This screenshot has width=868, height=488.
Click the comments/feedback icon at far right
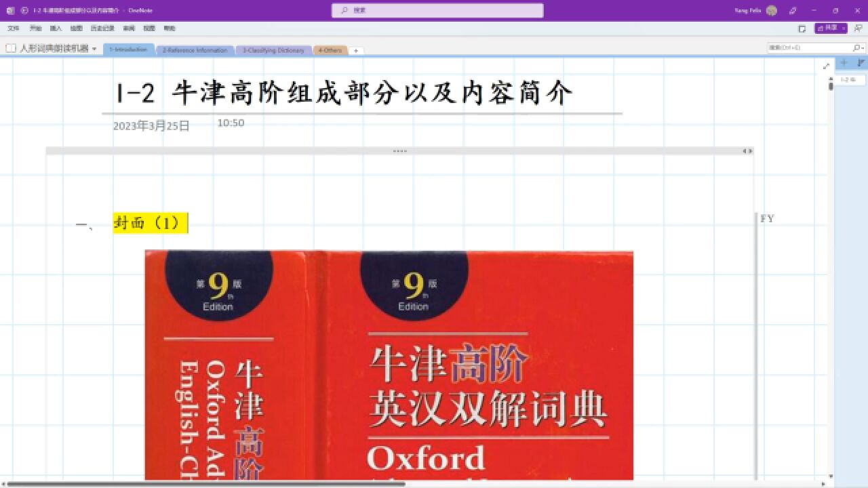pyautogui.click(x=859, y=28)
